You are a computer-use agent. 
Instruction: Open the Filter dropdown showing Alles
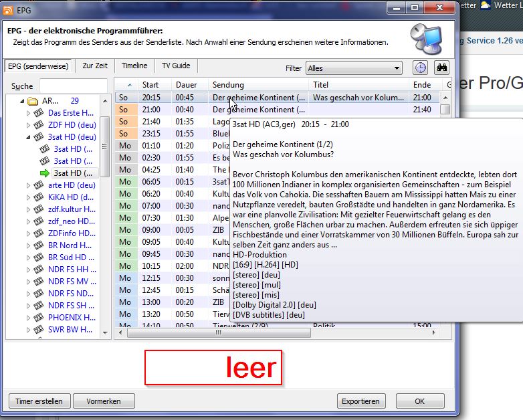pos(354,68)
